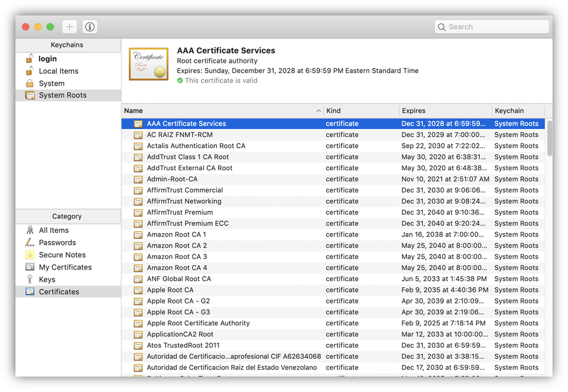Show the My Certificates category
Image resolution: width=568 pixels, height=392 pixels.
pos(68,267)
